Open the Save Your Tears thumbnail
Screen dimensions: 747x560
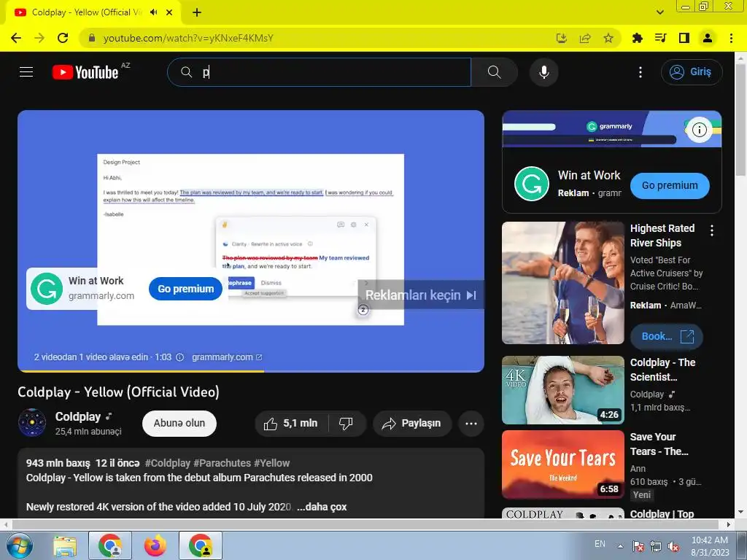(x=563, y=464)
